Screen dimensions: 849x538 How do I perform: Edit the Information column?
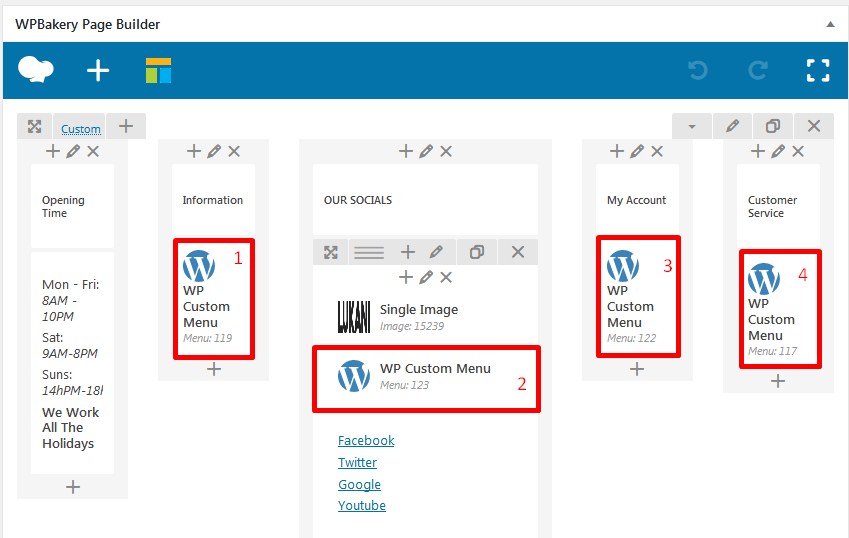pyautogui.click(x=214, y=152)
